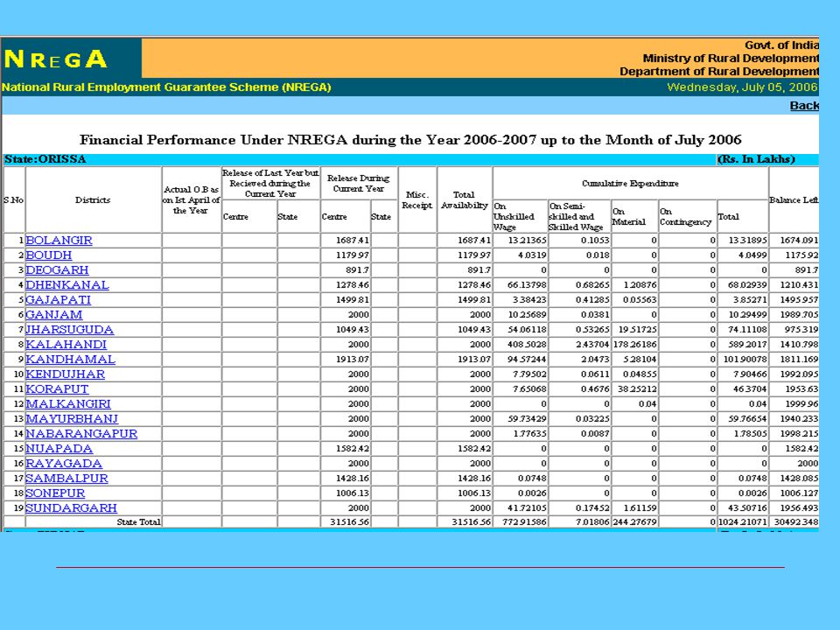Open the GANJAM district link
This screenshot has width=840, height=630.
pos(54,314)
